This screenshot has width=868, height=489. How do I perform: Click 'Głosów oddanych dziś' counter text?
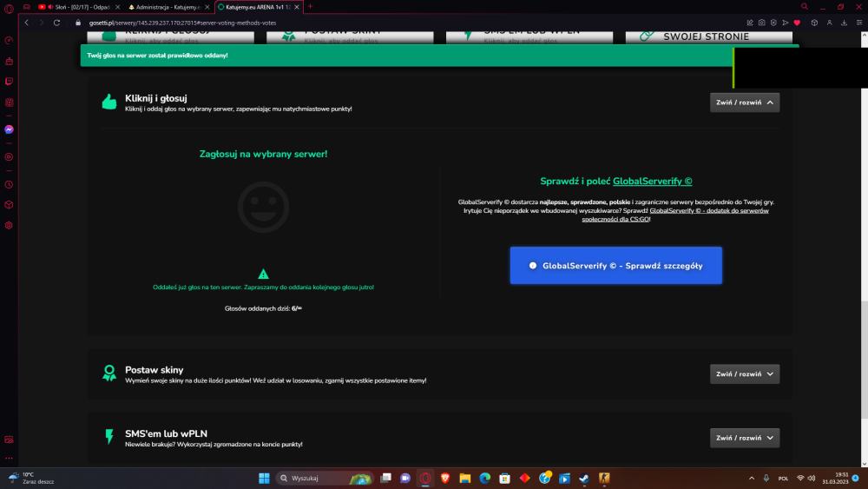click(264, 308)
